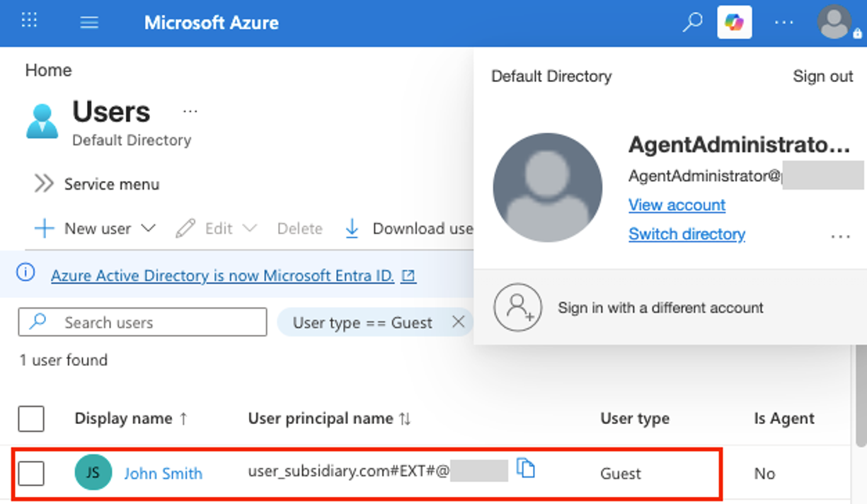Copy John Smith's user principal name
Image resolution: width=867 pixels, height=504 pixels.
click(x=525, y=468)
